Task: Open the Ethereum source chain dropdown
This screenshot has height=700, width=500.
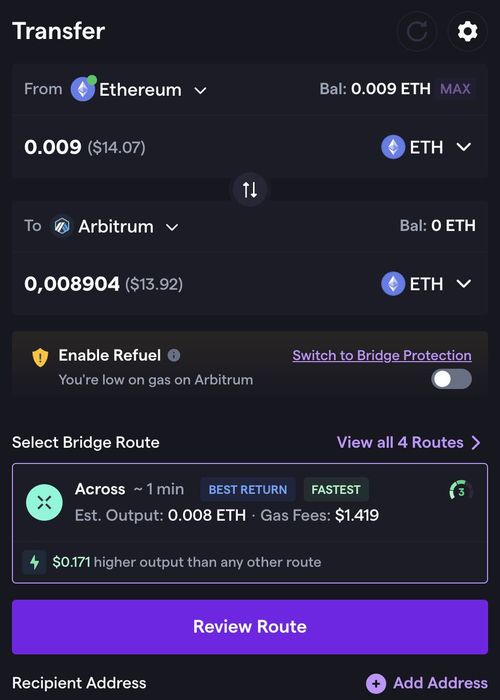Action: click(x=138, y=90)
